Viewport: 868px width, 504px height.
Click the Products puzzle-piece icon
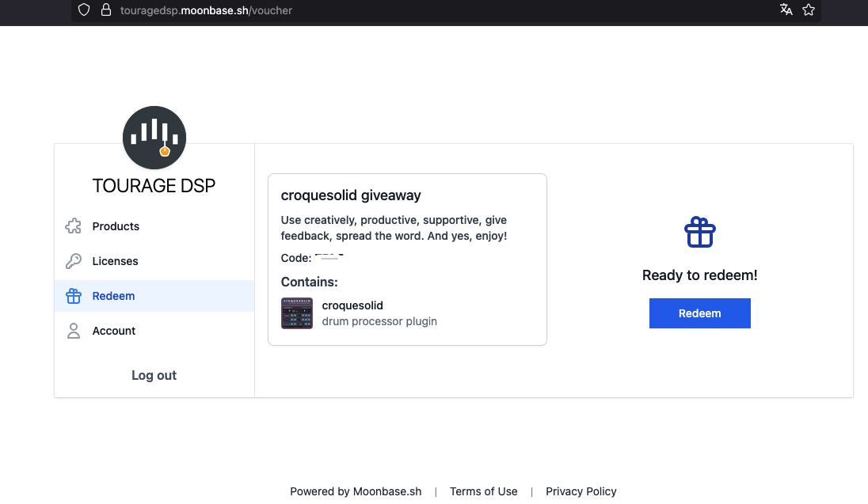click(x=74, y=226)
